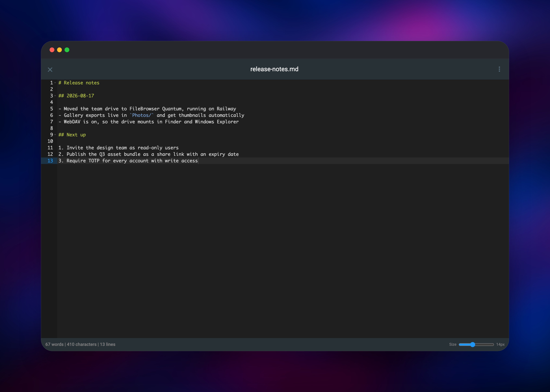Click the '410 characters' status text
The image size is (550, 392).
pyautogui.click(x=82, y=344)
